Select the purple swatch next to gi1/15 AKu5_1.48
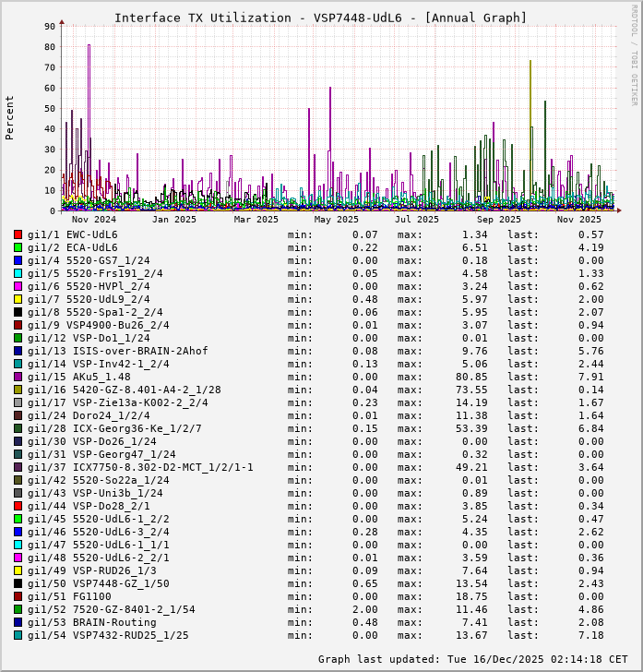Viewport: 643px width, 672px height. click(18, 377)
